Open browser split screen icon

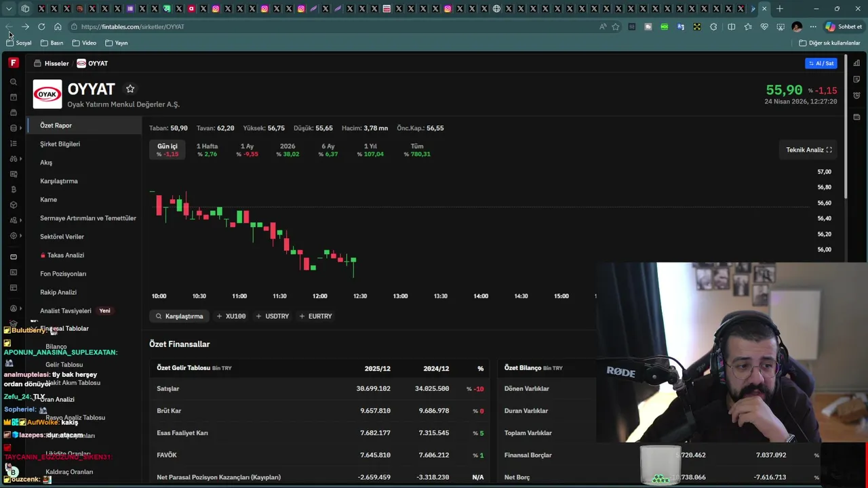pos(731,26)
